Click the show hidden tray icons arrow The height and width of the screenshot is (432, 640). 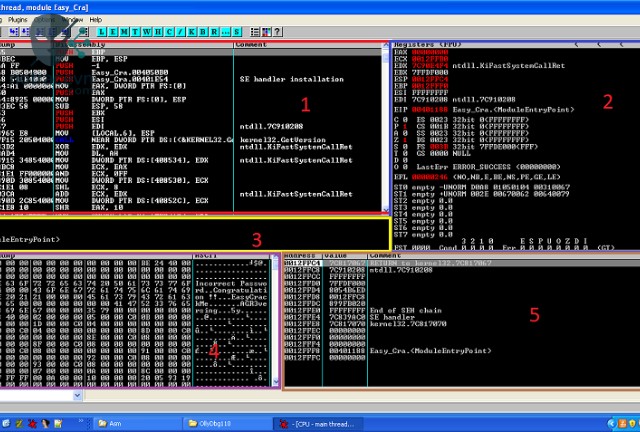(611, 423)
